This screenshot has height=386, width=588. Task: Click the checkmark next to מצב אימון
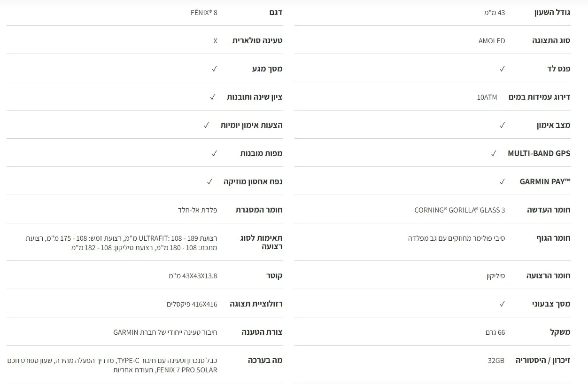point(502,125)
